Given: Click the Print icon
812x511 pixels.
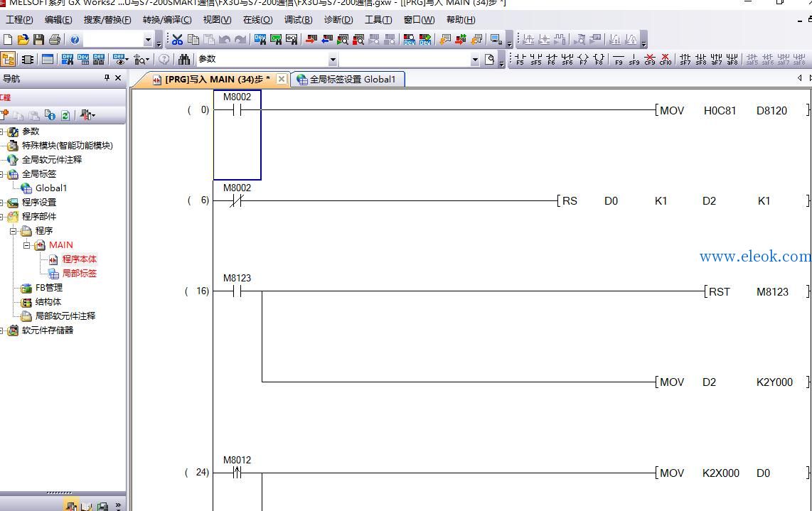Looking at the screenshot, I should 54,39.
